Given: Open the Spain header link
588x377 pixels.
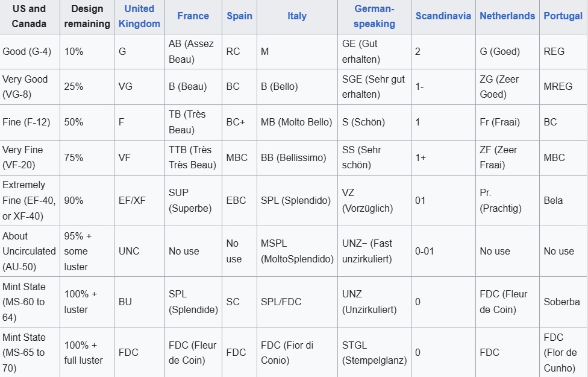Looking at the screenshot, I should coord(239,16).
